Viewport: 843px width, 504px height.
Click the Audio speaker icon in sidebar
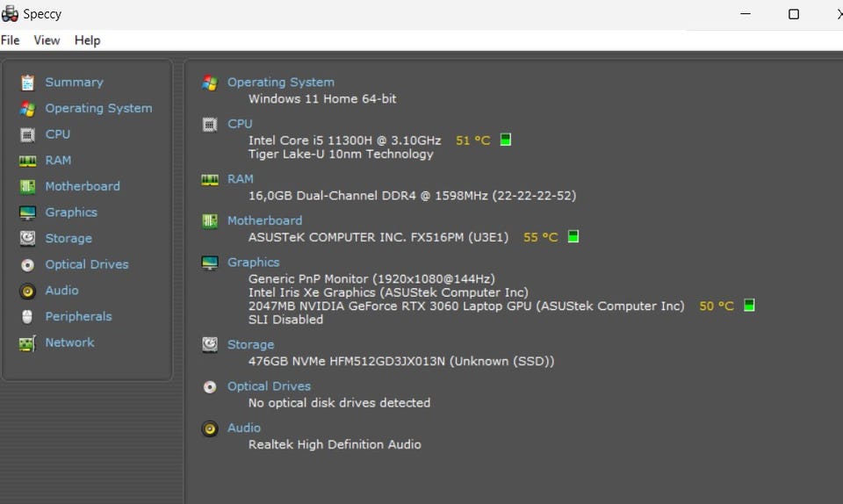click(27, 292)
